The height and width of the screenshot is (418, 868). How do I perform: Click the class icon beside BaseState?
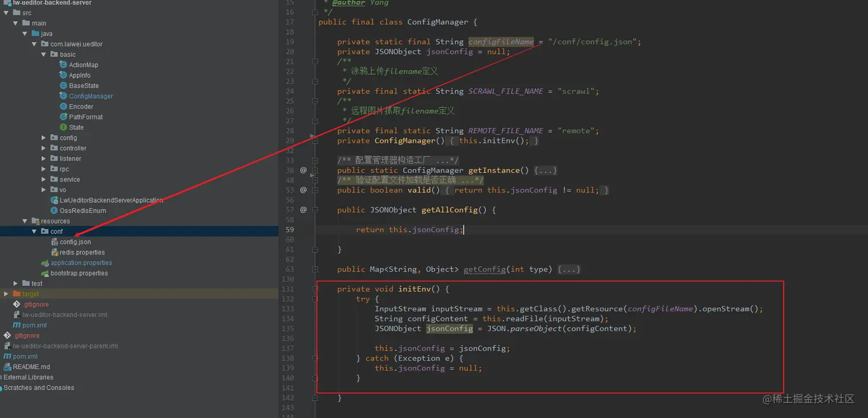(x=63, y=86)
